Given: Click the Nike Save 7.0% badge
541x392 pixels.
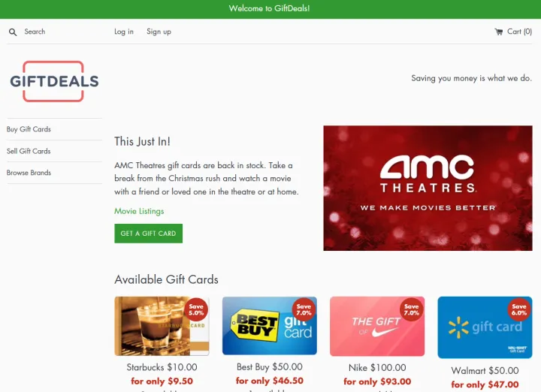Looking at the screenshot, I should pyautogui.click(x=412, y=309).
